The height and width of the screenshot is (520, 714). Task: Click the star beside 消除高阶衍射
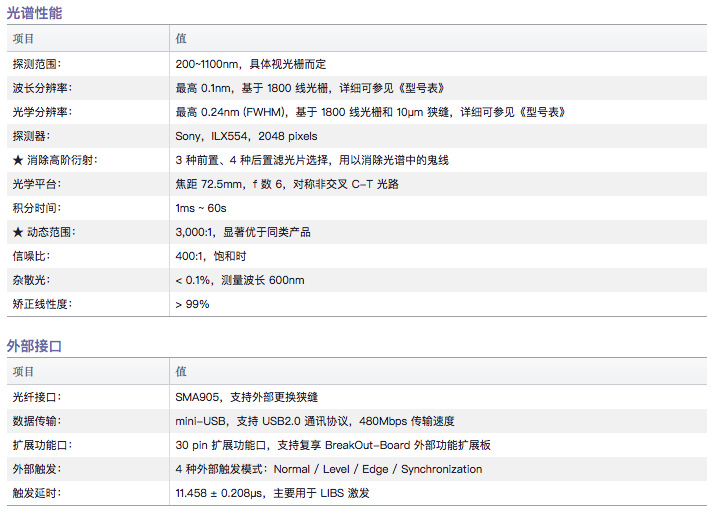click(18, 160)
